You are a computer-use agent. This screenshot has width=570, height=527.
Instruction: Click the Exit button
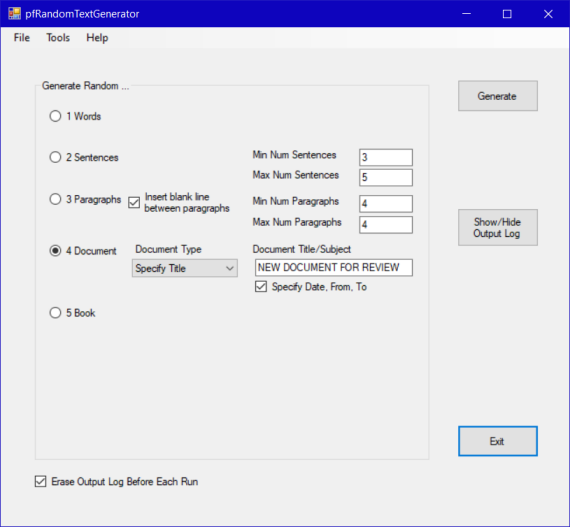point(498,441)
